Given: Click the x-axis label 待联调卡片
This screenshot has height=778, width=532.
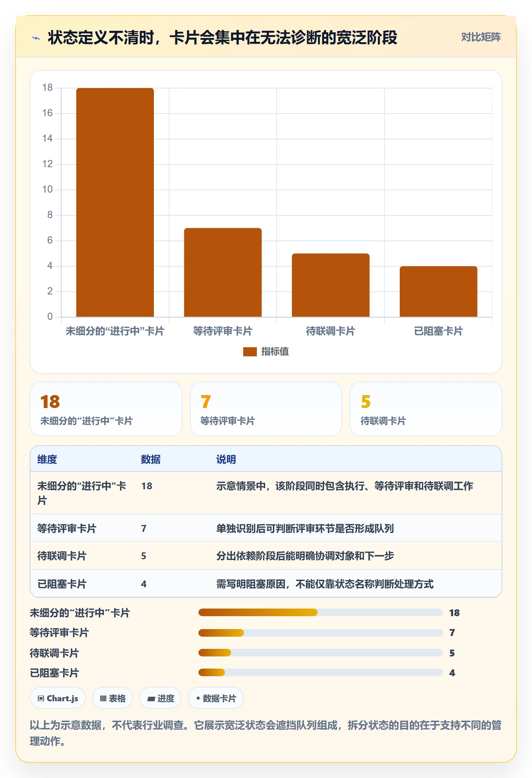Looking at the screenshot, I should click(x=331, y=331).
